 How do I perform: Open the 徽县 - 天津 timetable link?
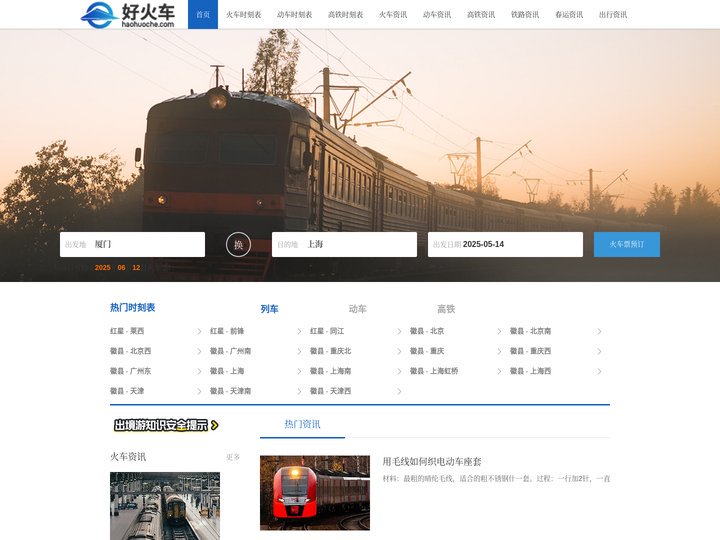pyautogui.click(x=127, y=391)
